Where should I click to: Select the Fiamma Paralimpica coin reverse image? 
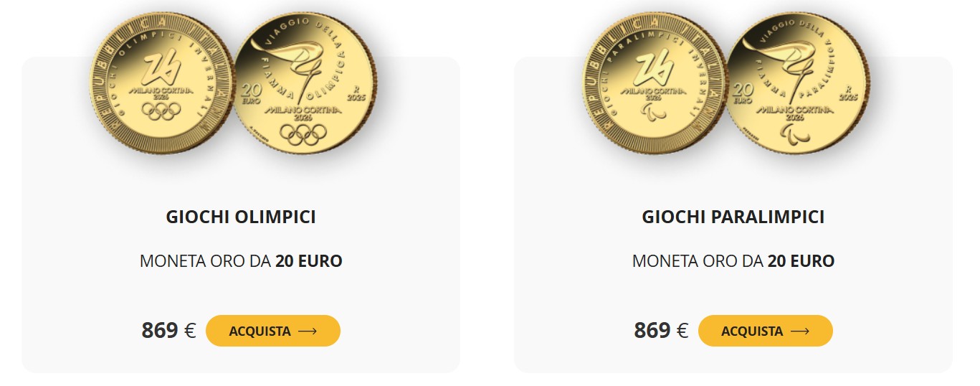797,83
